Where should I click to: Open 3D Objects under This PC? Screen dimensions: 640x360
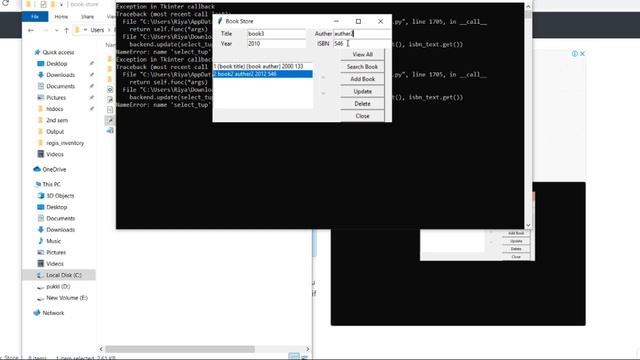tap(60, 196)
